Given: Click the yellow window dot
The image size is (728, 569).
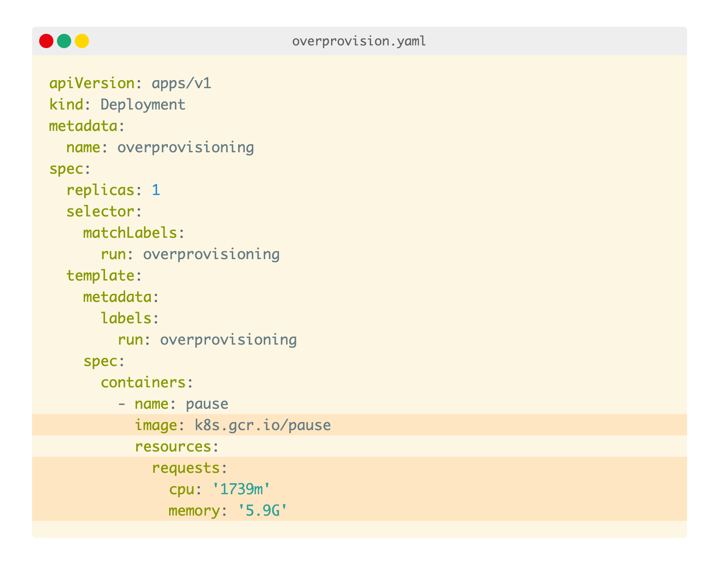Looking at the screenshot, I should pyautogui.click(x=82, y=41).
